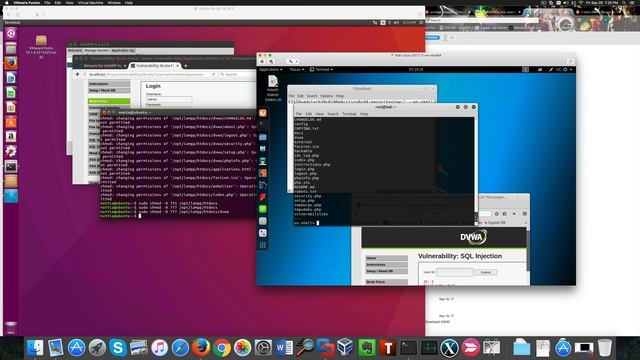Open Safari from the Mac dock
Viewport: 640px width, 360px height.
[x=180, y=348]
